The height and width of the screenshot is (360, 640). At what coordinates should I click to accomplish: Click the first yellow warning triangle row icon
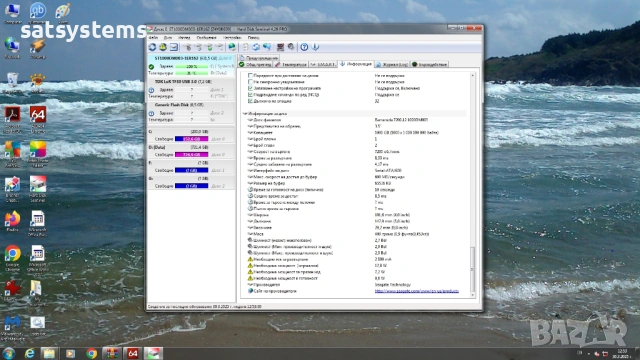[x=250, y=259]
